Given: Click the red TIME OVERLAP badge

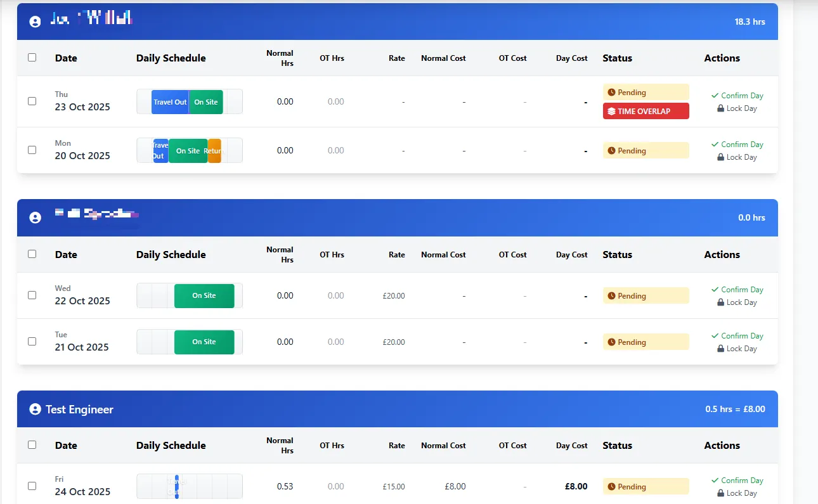Looking at the screenshot, I should [646, 111].
